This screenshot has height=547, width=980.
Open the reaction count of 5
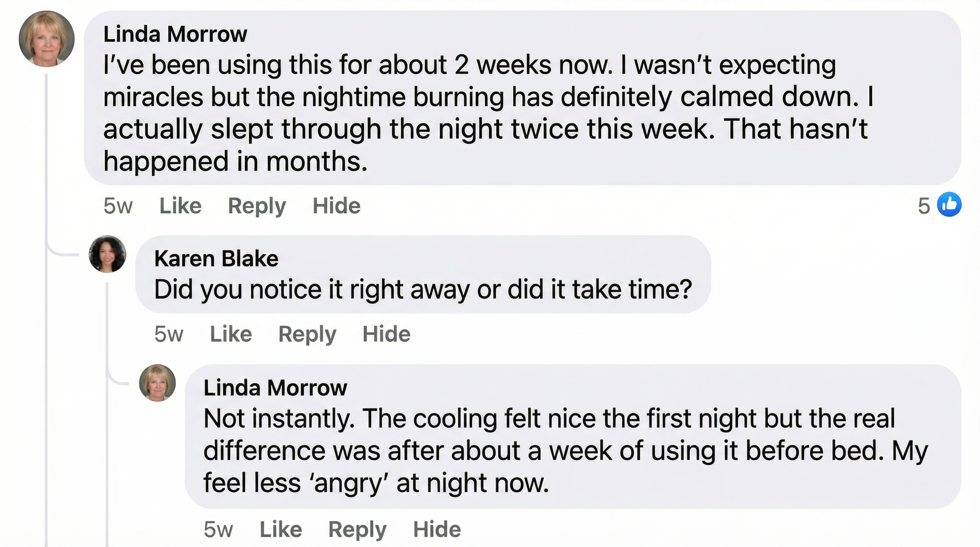924,206
